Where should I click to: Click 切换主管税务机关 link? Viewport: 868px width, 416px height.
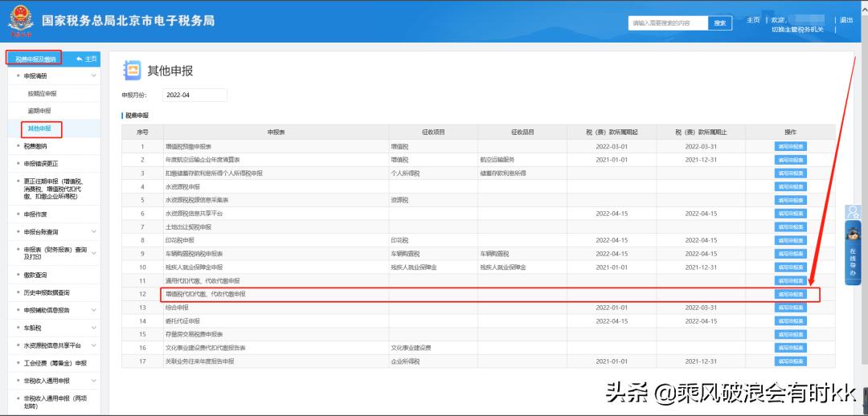(x=798, y=30)
